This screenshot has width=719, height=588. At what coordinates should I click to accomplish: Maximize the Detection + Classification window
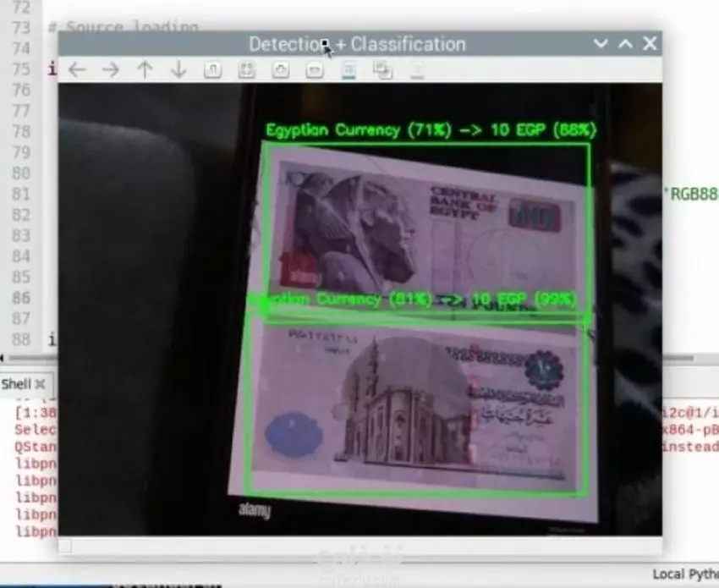pyautogui.click(x=625, y=44)
